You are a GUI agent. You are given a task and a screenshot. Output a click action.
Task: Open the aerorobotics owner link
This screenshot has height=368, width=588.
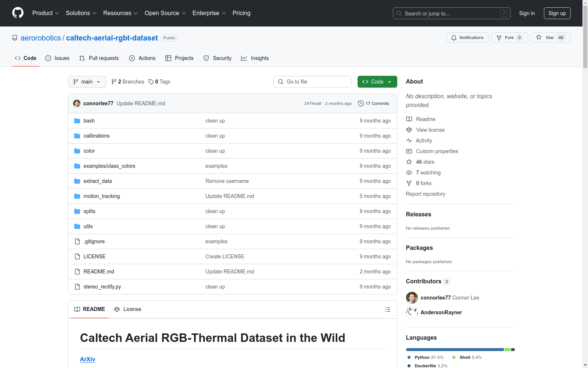[41, 38]
